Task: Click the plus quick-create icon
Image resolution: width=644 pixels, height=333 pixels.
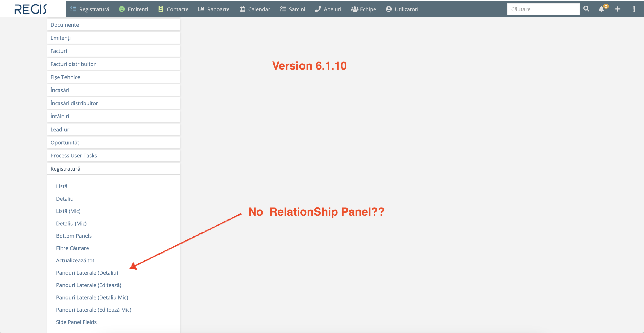Action: pyautogui.click(x=618, y=9)
